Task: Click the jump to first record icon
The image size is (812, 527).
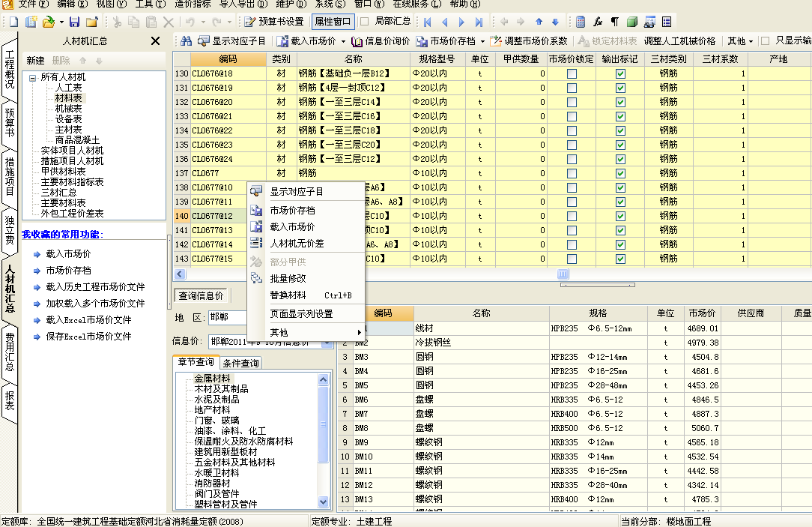Action: point(427,22)
